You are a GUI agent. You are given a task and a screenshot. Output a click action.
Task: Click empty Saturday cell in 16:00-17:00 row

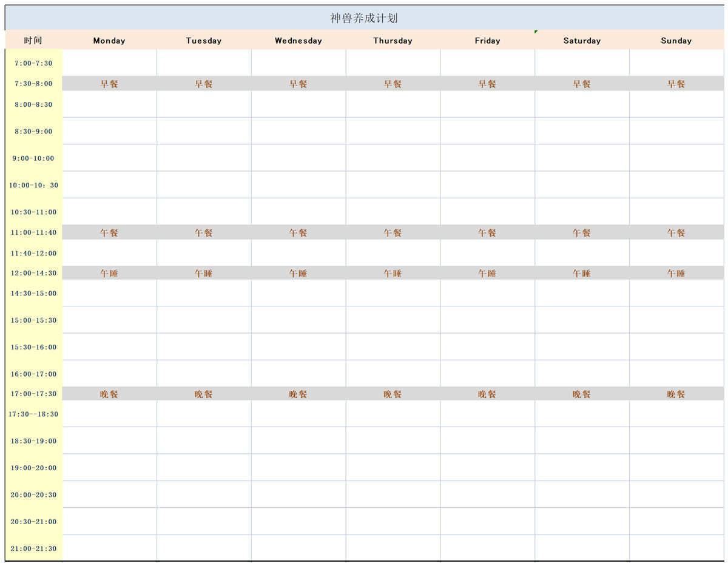(x=582, y=374)
